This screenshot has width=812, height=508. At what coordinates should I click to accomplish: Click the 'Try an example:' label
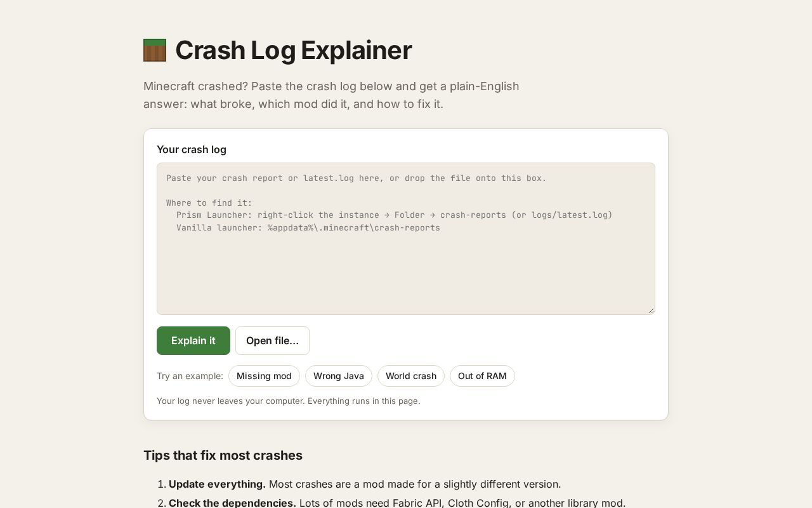point(190,376)
